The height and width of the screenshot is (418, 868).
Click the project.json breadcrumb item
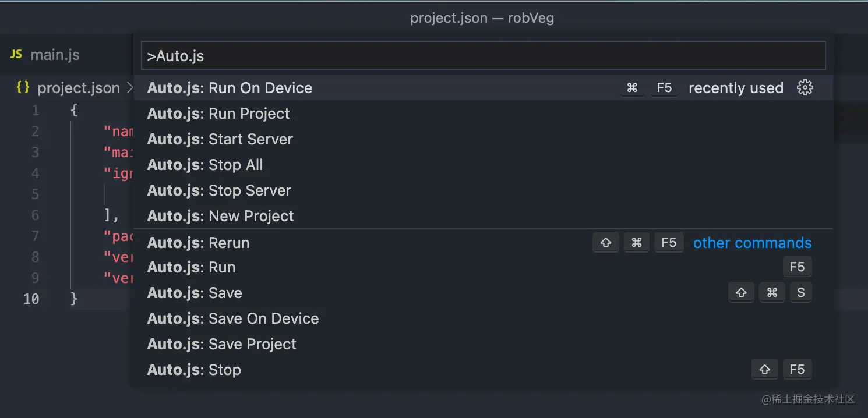tap(78, 88)
